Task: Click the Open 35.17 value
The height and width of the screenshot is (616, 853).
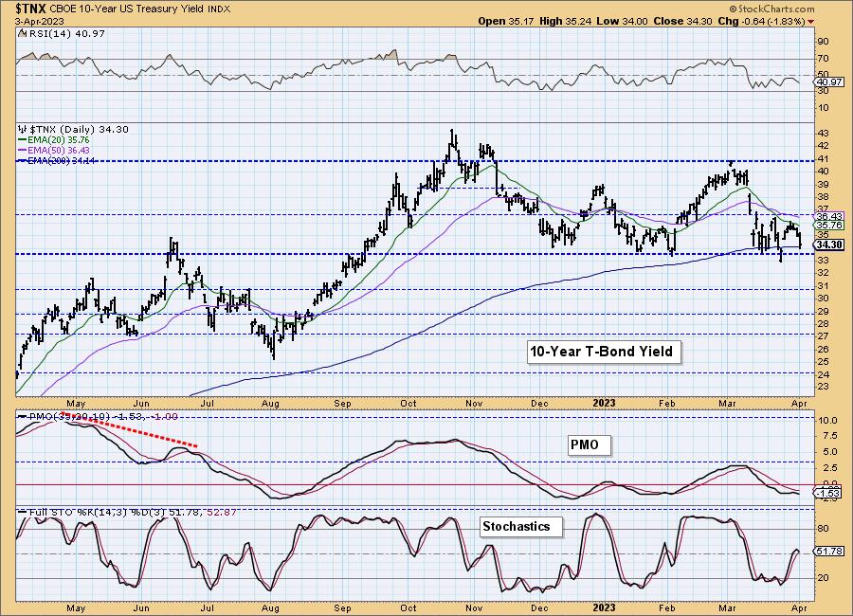Action: (x=506, y=21)
